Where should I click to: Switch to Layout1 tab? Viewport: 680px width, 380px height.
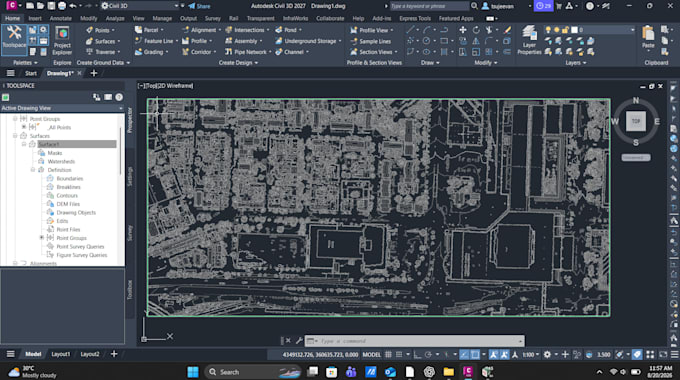click(x=61, y=354)
